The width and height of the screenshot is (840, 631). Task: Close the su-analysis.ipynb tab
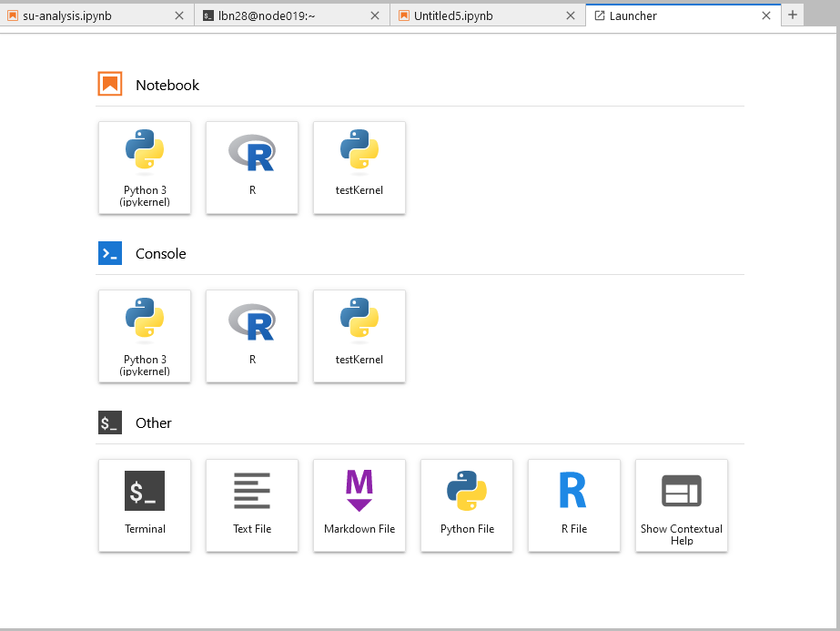pyautogui.click(x=179, y=15)
